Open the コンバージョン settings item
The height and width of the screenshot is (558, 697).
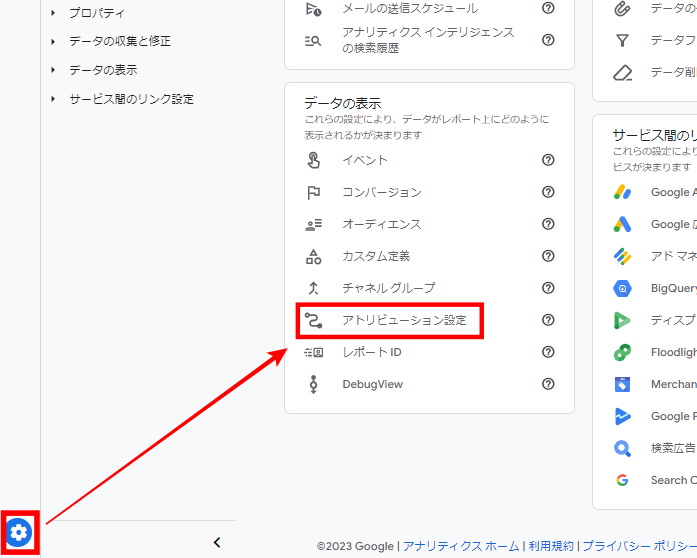coord(381,192)
